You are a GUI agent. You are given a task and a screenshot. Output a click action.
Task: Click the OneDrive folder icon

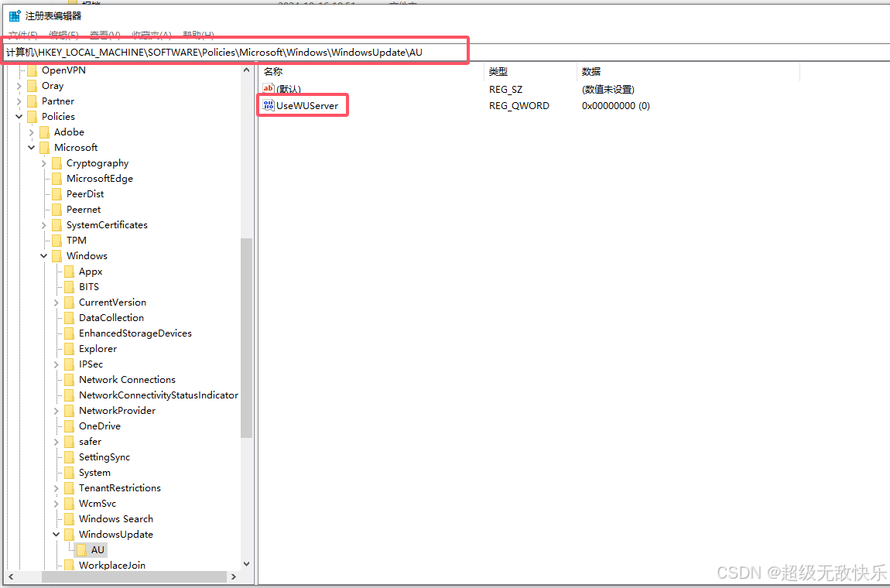pos(69,426)
